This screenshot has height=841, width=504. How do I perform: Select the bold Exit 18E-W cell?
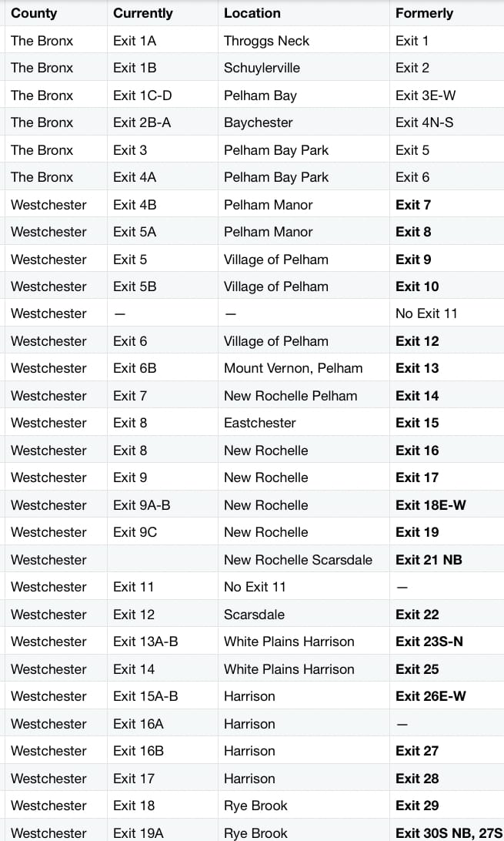pyautogui.click(x=431, y=505)
